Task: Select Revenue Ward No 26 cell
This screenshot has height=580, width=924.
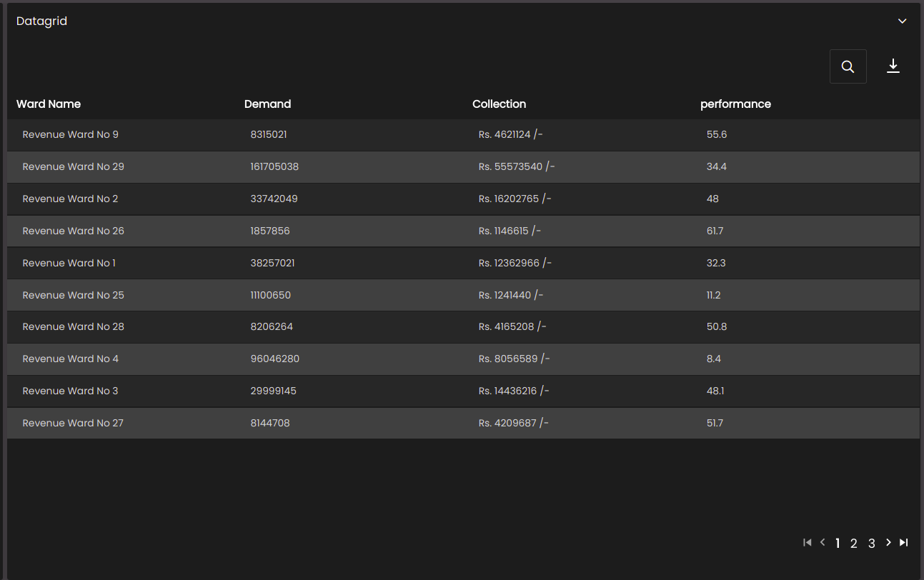Action: (73, 231)
